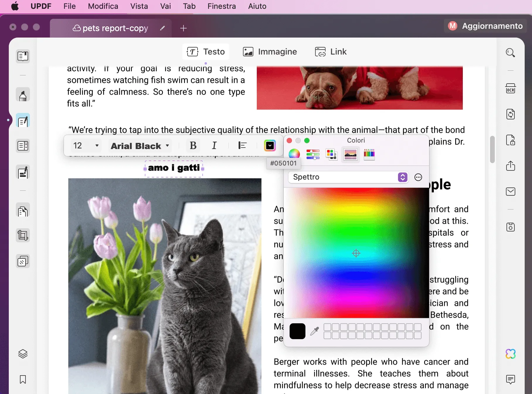Click the Aggiornamento upgrade button
This screenshot has height=394, width=532.
click(485, 26)
